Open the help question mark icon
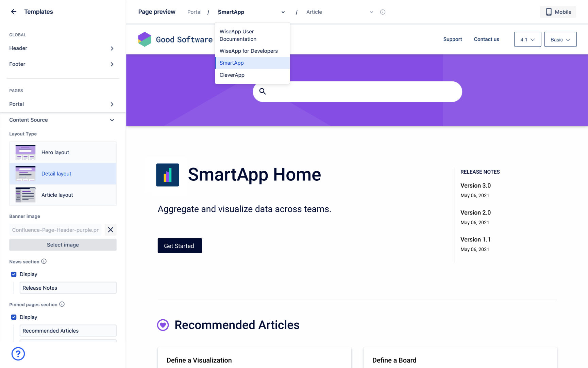Screen dimensions: 588x368 (18, 354)
